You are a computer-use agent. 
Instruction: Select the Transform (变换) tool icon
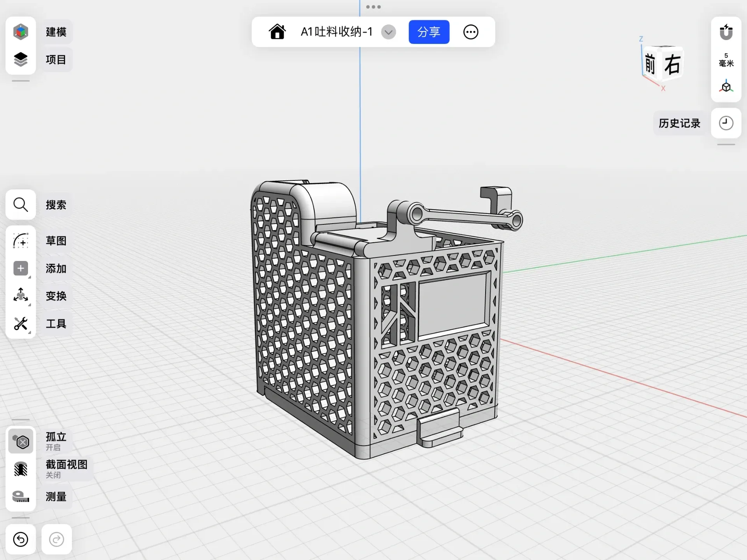tap(21, 296)
